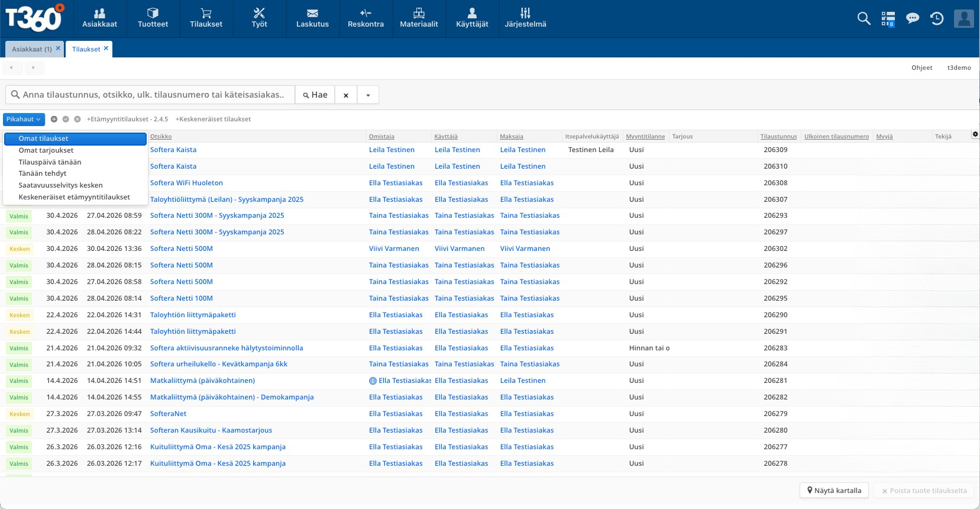
Task: Apply the Etämyyntitilaukset - 2.4.5 saved search
Action: 128,119
